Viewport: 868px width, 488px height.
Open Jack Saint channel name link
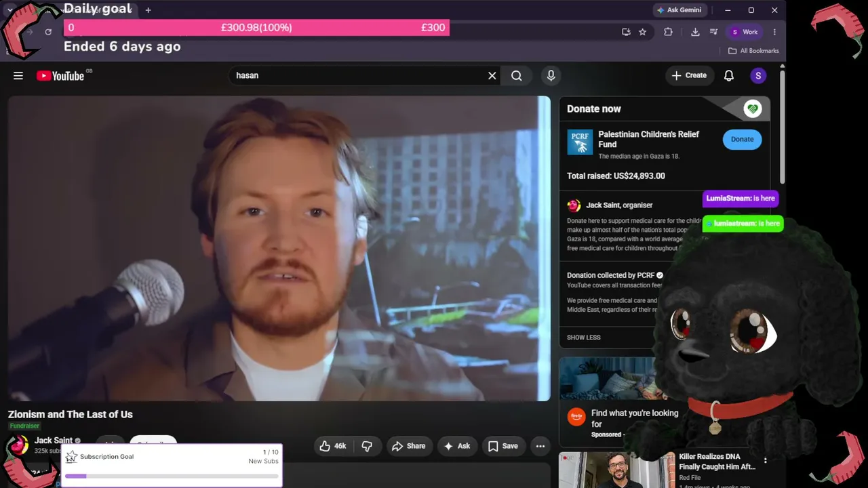pos(53,441)
